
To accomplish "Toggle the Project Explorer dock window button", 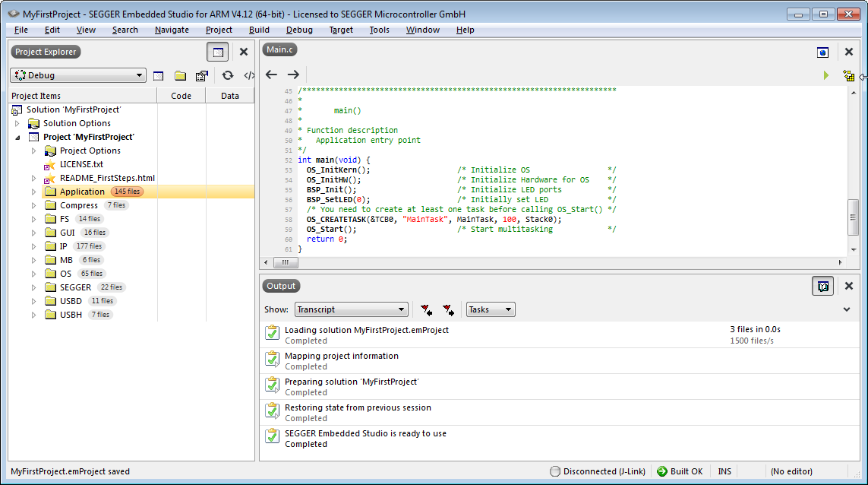I will 217,52.
